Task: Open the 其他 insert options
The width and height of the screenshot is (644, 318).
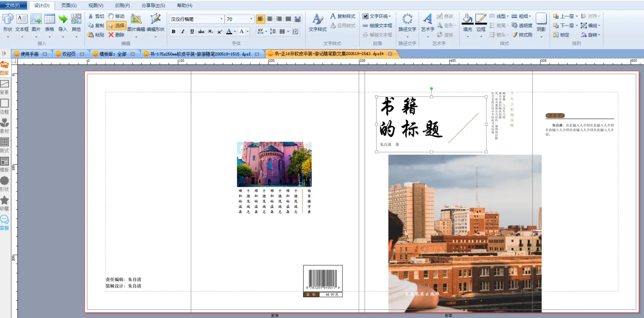Action: coord(76,23)
